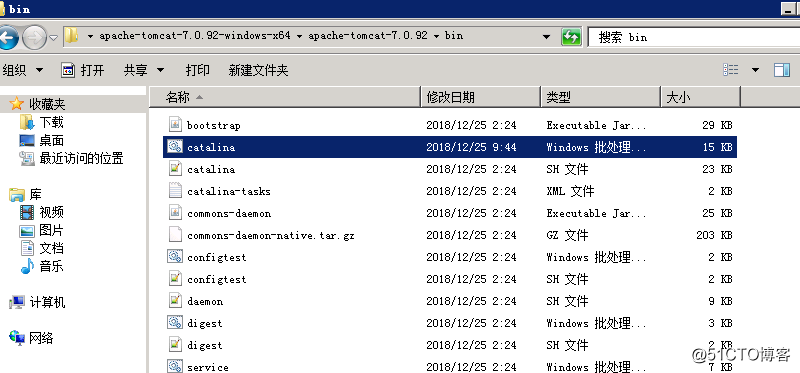Click the file name bootstrap
Viewport: 800px width, 373px height.
pos(213,125)
